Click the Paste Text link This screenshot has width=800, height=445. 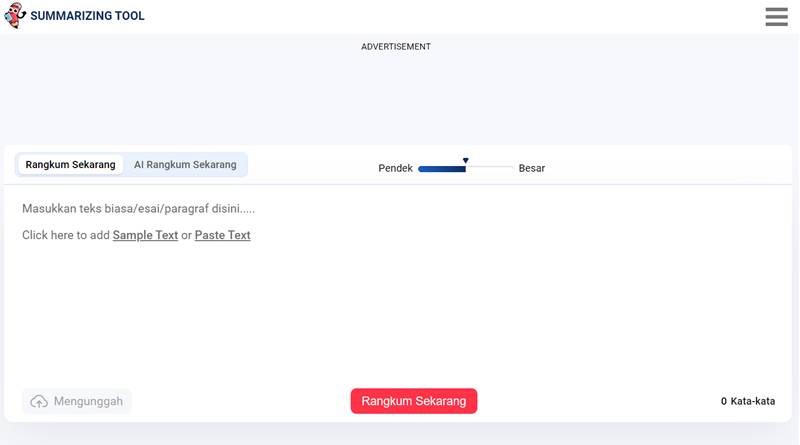pyautogui.click(x=222, y=235)
